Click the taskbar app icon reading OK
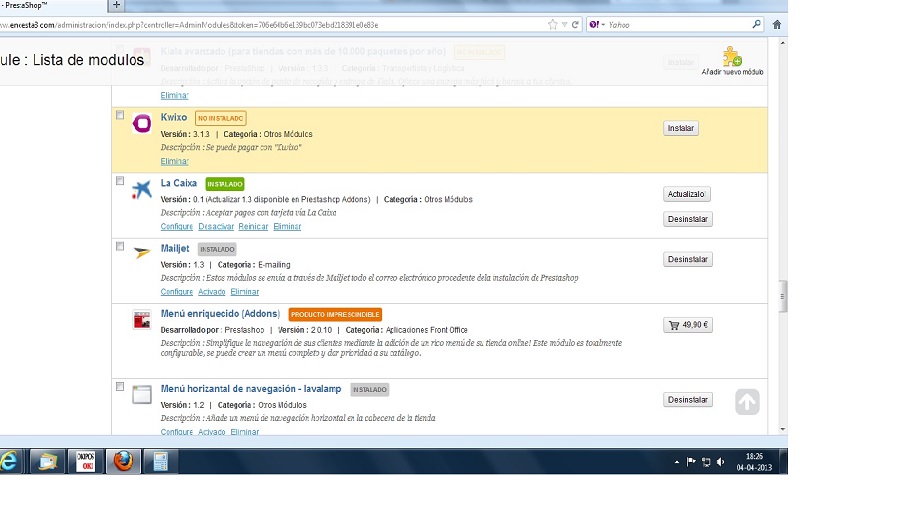900x506 pixels. (86, 461)
